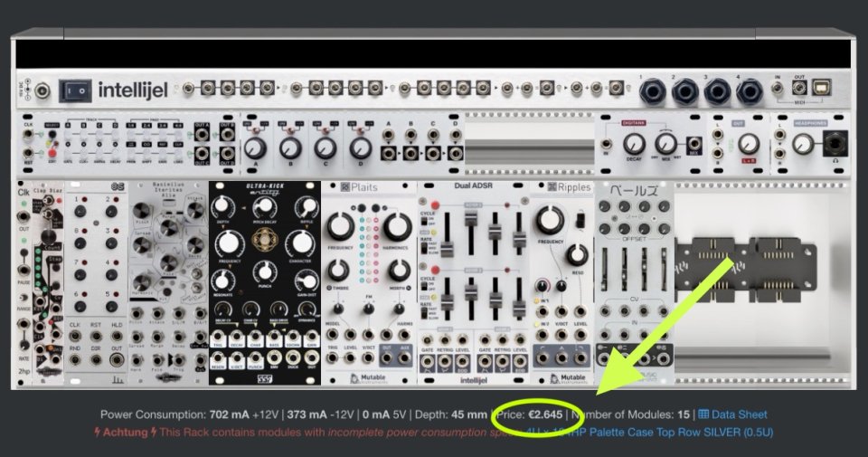Click the Headphones 1U large output jack

[835, 144]
